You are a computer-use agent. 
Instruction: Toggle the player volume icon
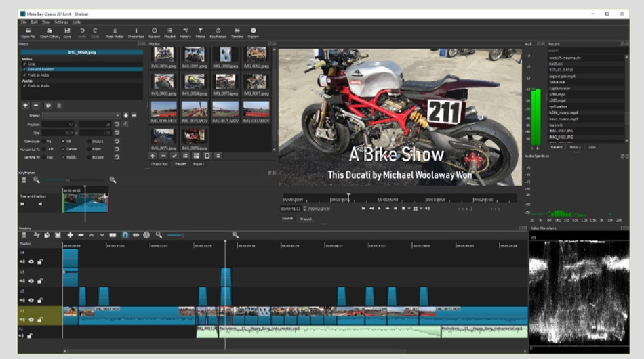(428, 209)
